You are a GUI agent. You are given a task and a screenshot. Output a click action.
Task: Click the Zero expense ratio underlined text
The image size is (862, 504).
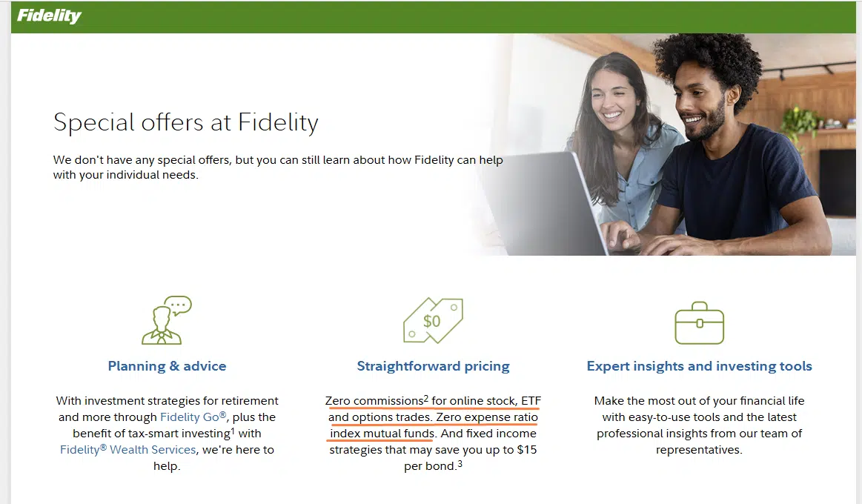tap(487, 417)
